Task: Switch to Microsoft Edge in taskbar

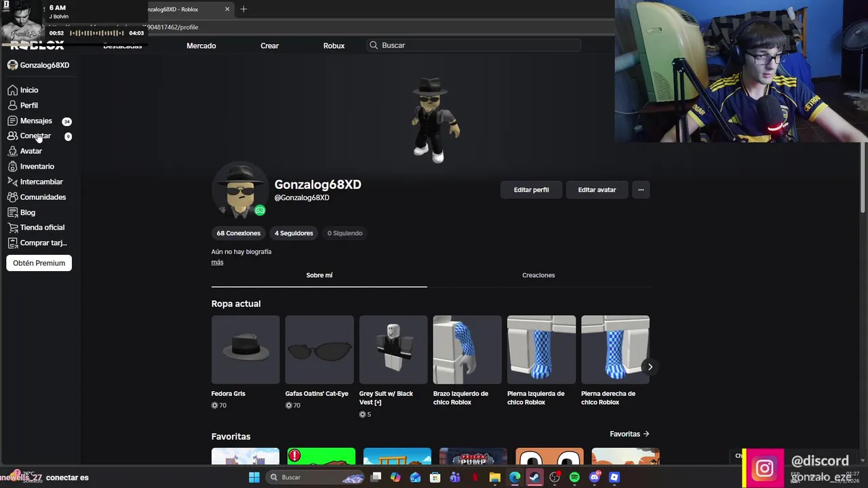Action: (515, 477)
